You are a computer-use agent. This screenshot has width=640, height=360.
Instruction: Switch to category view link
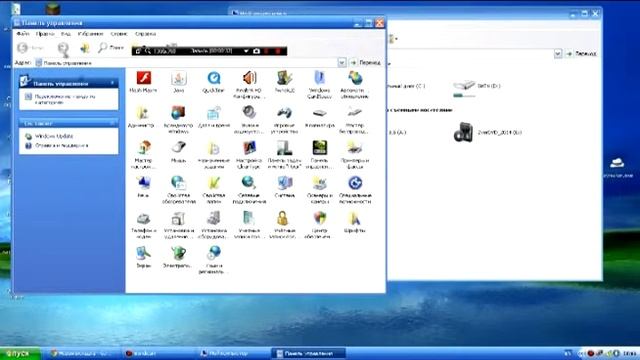point(65,100)
